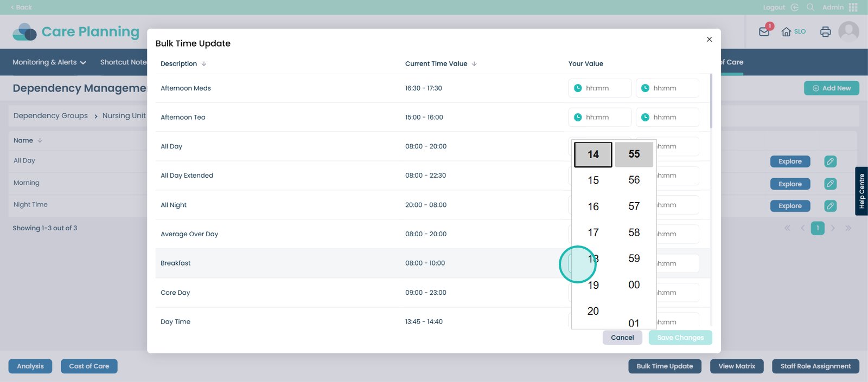Open the mail inbox with notification badge
The width and height of the screenshot is (868, 382).
coord(764,31)
